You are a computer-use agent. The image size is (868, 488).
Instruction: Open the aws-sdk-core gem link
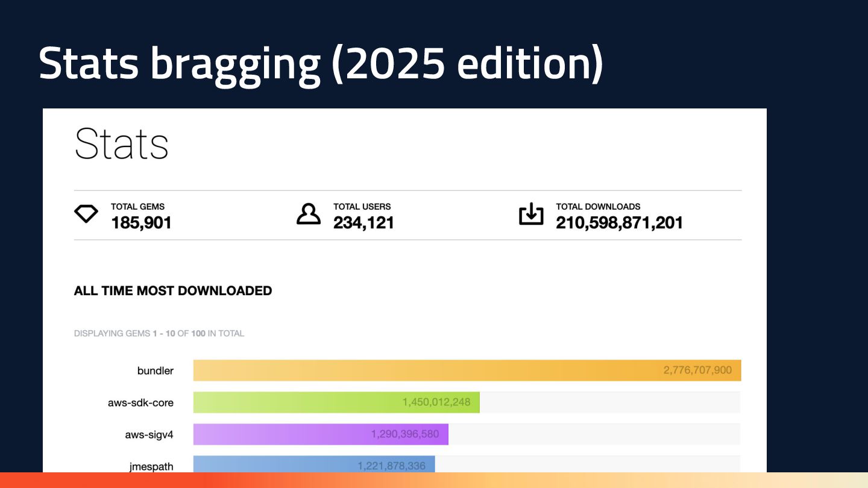[140, 402]
